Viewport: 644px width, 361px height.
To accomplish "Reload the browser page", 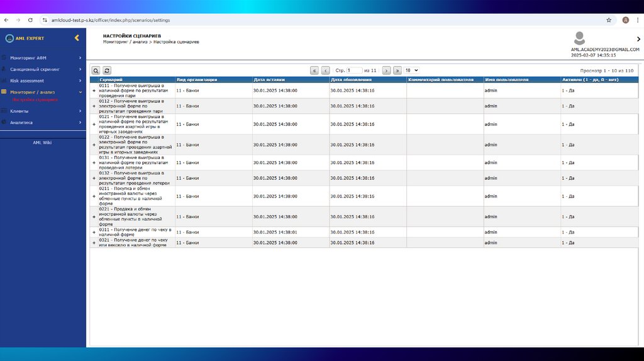I will [x=30, y=20].
